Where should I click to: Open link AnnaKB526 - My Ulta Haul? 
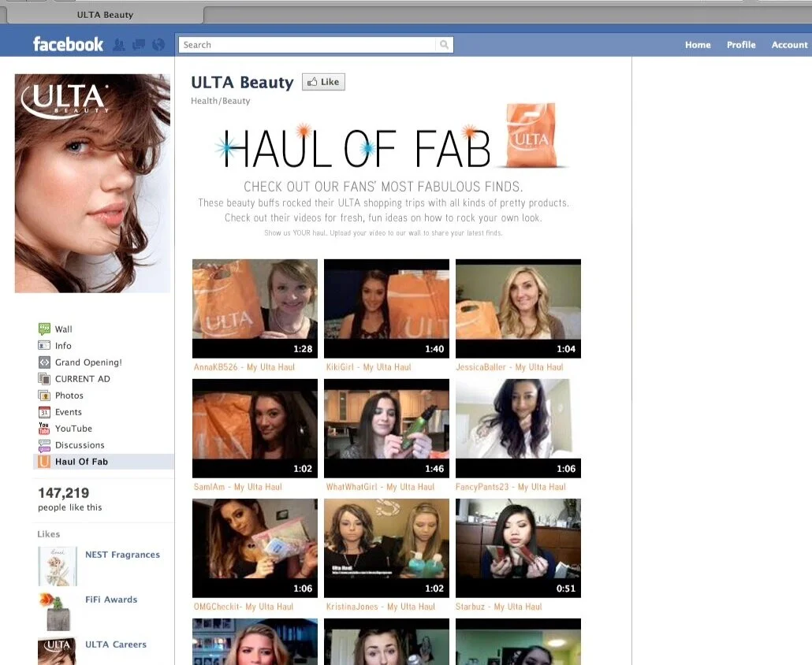244,367
